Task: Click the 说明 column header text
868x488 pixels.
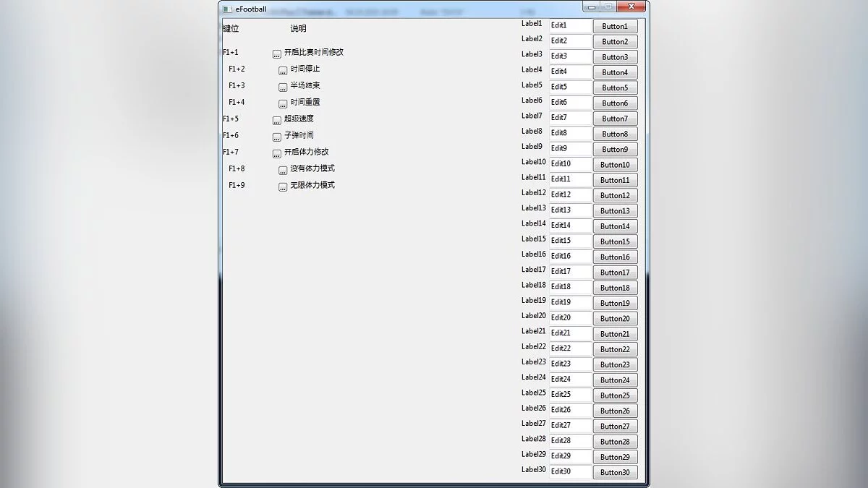Action: (x=298, y=29)
